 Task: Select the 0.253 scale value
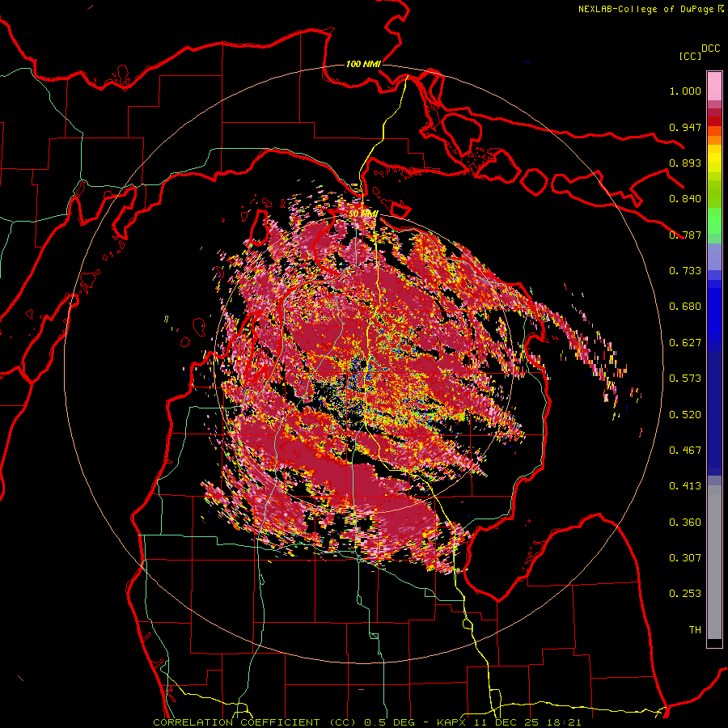pyautogui.click(x=685, y=594)
